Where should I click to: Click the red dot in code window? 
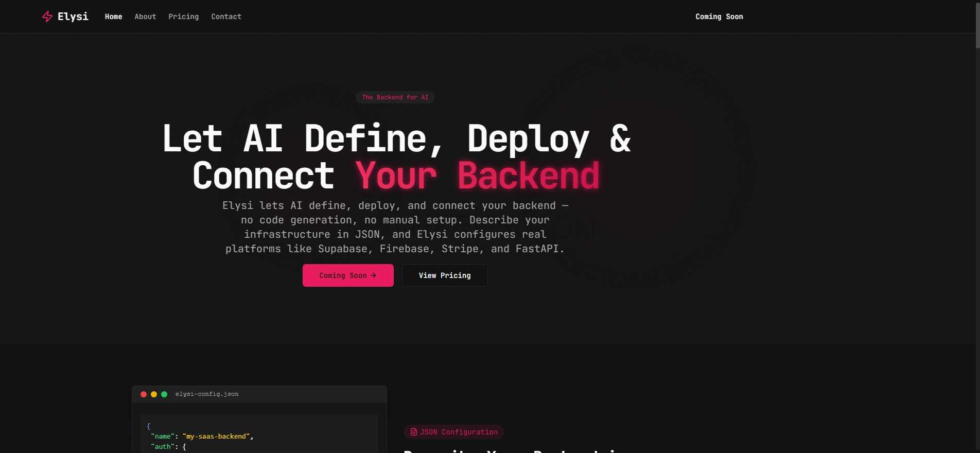144,394
